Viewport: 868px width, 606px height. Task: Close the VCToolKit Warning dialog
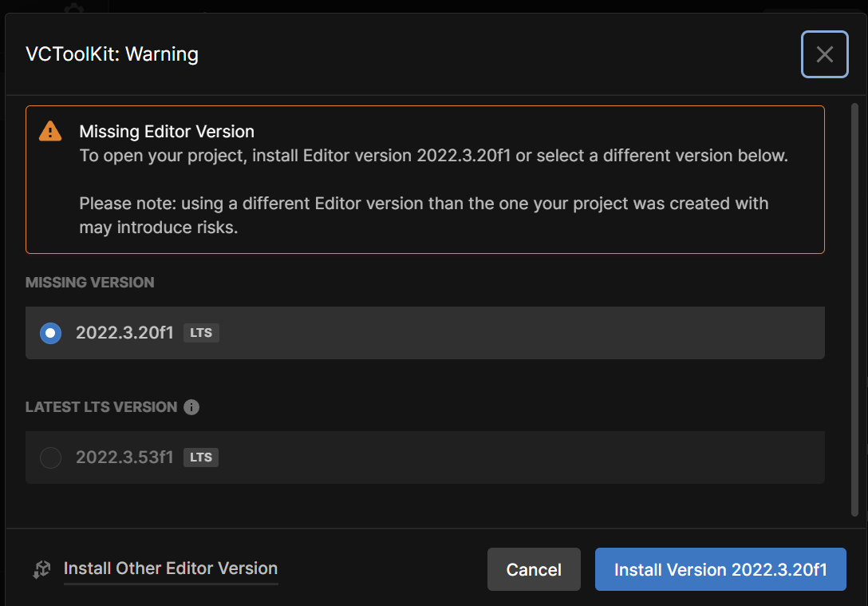824,54
